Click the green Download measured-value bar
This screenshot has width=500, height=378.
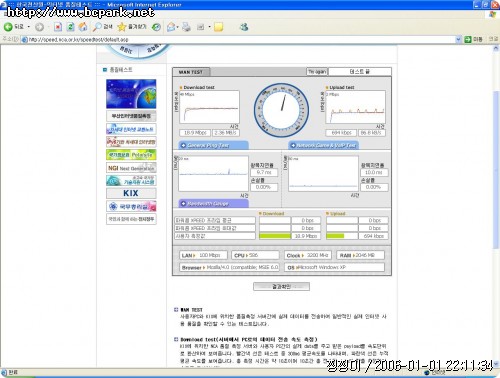click(275, 236)
